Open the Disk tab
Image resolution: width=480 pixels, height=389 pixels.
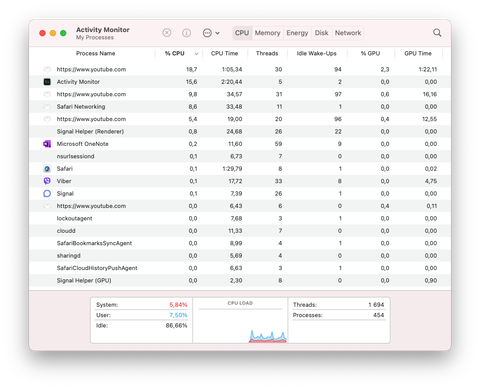click(x=321, y=33)
